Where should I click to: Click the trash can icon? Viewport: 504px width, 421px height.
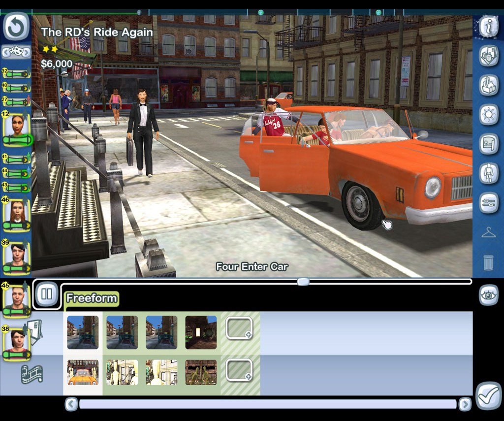488,262
